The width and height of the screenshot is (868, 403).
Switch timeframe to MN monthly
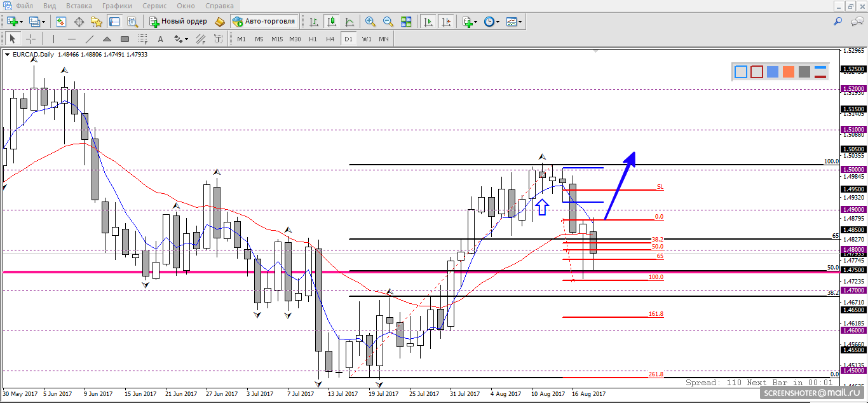click(384, 39)
